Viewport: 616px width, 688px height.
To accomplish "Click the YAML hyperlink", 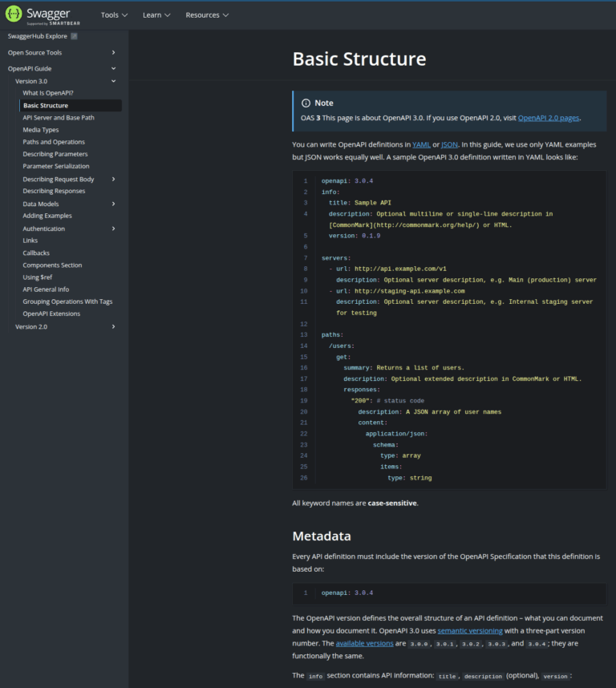I will pyautogui.click(x=419, y=144).
